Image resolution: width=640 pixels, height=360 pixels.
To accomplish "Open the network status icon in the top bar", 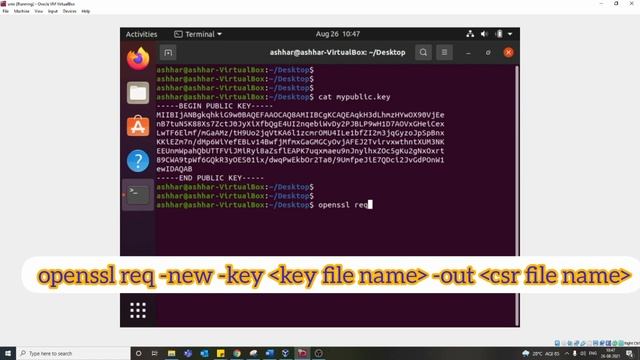I will tap(470, 34).
